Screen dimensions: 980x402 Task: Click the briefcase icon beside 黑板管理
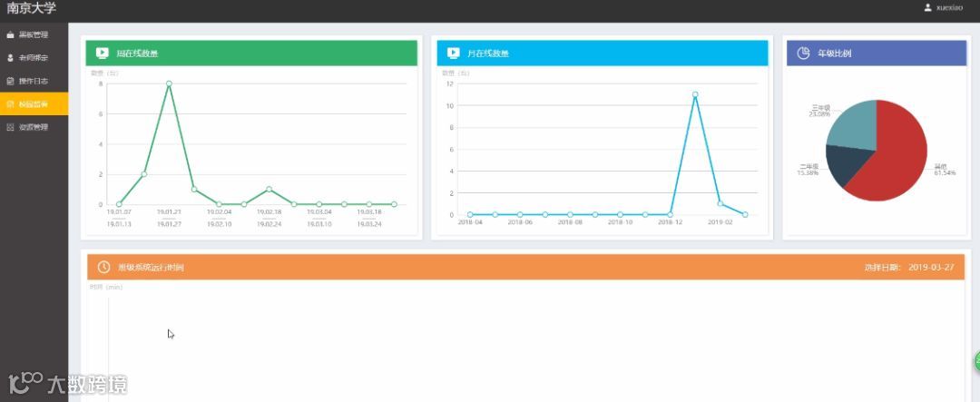coord(10,35)
